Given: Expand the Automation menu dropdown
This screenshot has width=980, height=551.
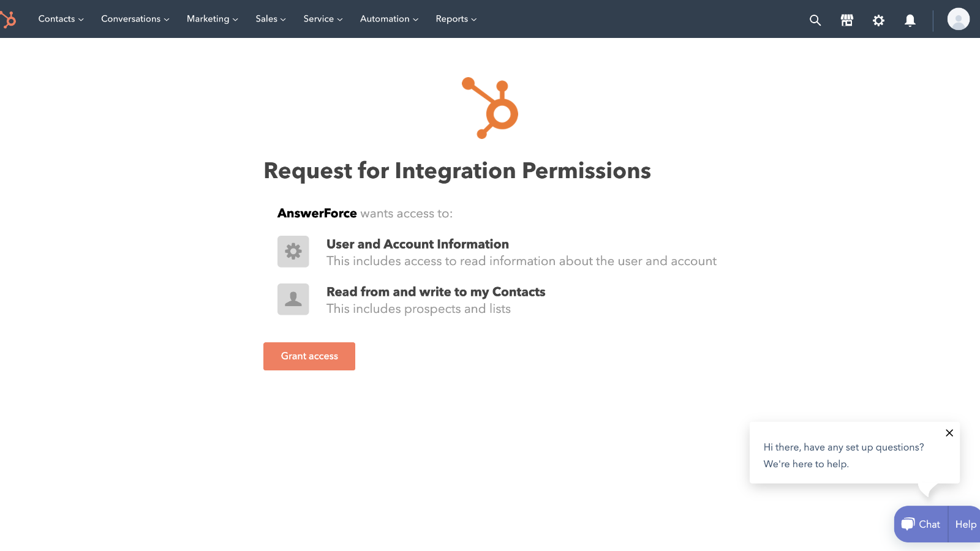Looking at the screenshot, I should click(x=388, y=19).
